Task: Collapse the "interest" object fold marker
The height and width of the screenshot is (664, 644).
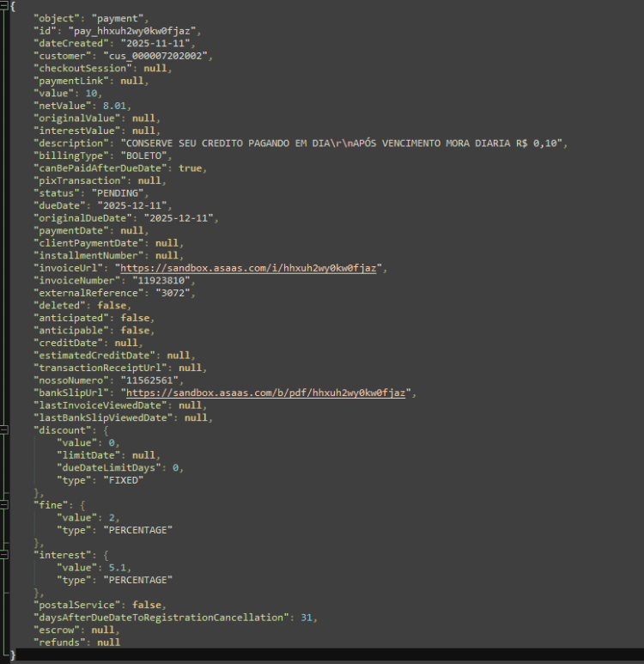Action: [x=3, y=555]
